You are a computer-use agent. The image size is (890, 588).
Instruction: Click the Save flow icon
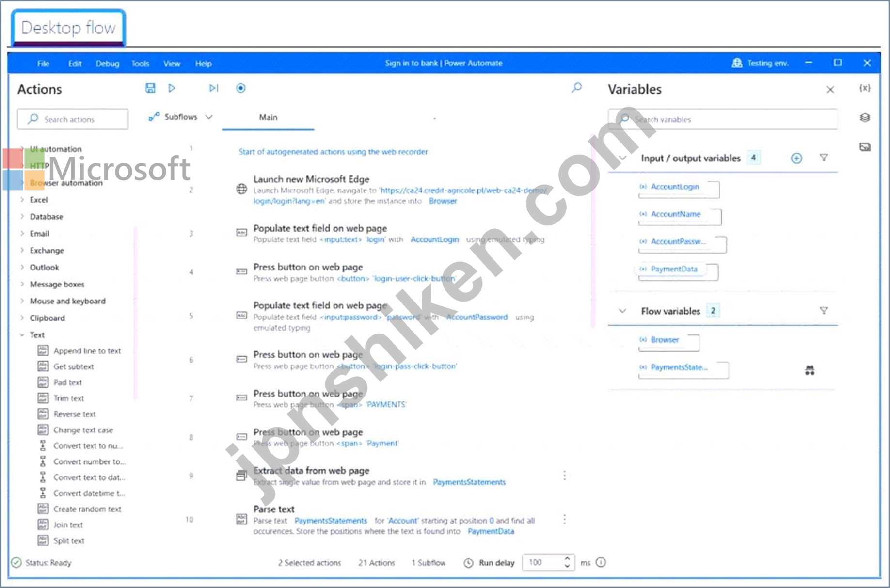click(x=150, y=88)
